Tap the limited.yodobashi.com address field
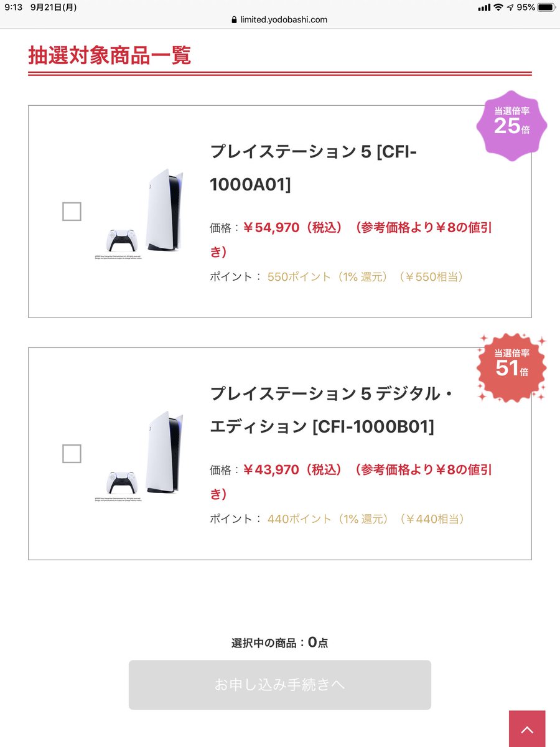The height and width of the screenshot is (747, 560). click(x=280, y=20)
